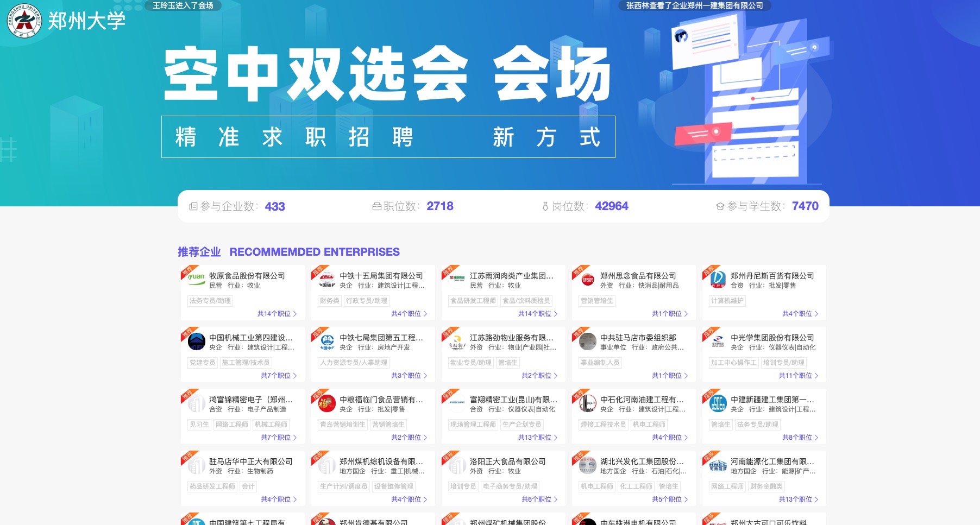
Task: Open 驻马店华中正大有限公司 name link
Action: pyautogui.click(x=251, y=461)
